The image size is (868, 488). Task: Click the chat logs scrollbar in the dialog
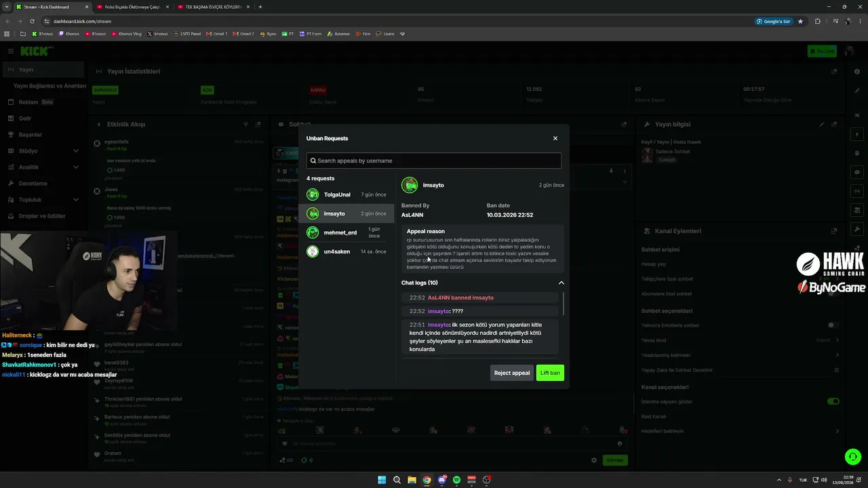(563, 304)
